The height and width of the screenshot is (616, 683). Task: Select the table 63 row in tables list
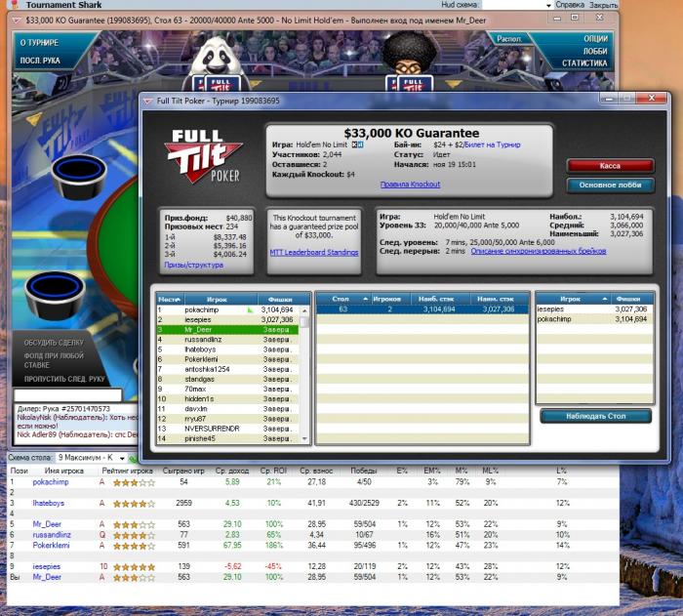pos(422,309)
